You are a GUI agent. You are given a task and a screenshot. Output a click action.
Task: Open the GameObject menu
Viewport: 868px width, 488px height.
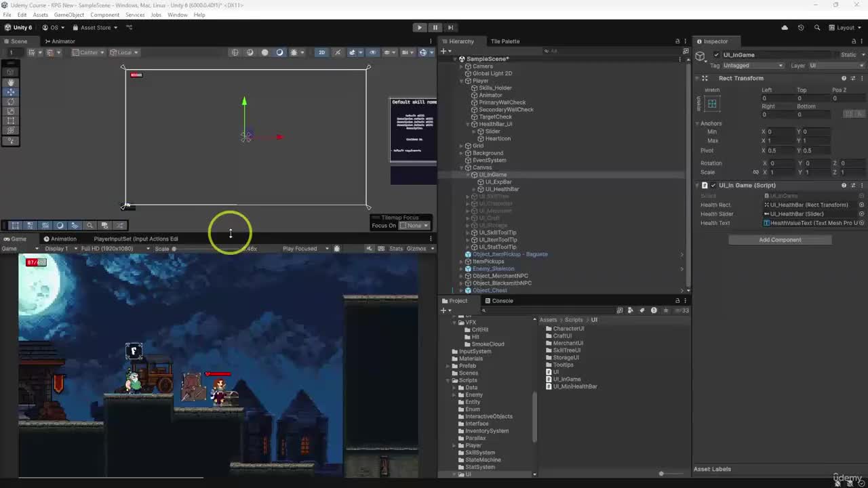(68, 15)
